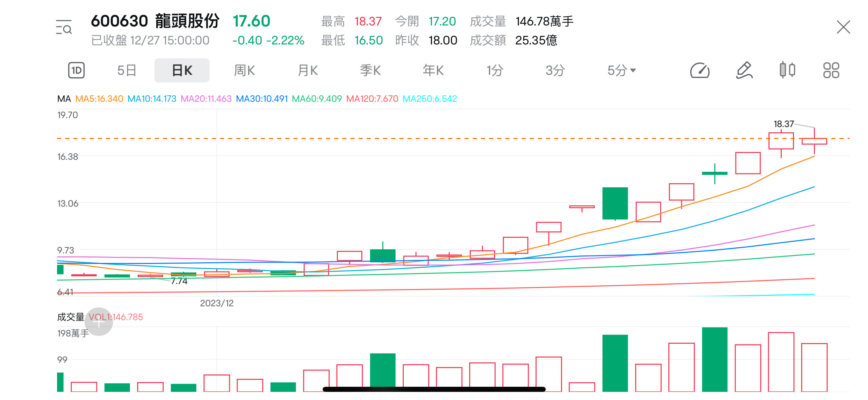Select the pencil drawing tool

click(x=744, y=70)
